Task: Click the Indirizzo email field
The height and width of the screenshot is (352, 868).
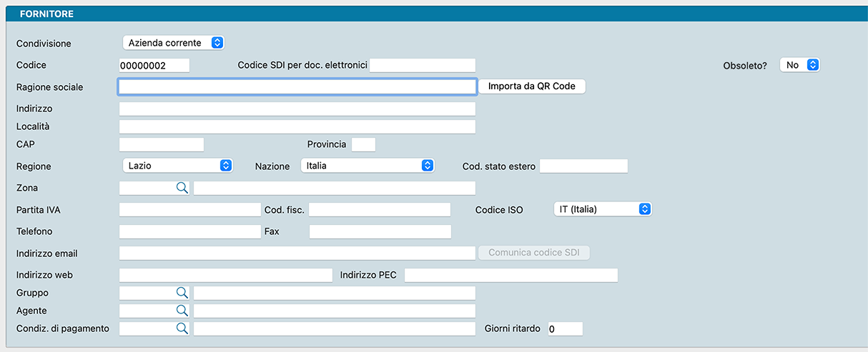Action: pyautogui.click(x=297, y=253)
